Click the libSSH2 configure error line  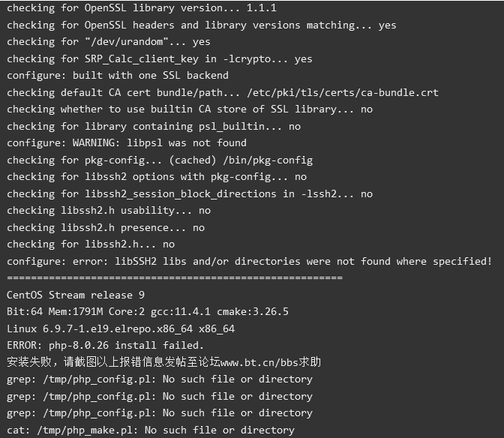click(250, 261)
